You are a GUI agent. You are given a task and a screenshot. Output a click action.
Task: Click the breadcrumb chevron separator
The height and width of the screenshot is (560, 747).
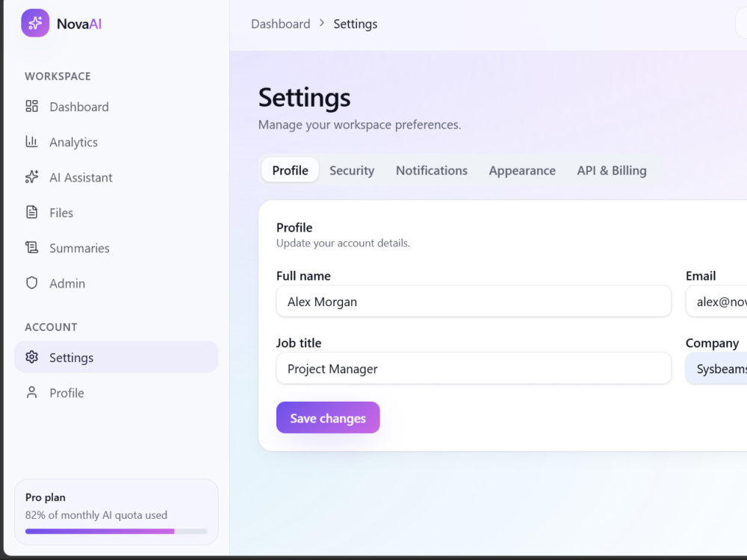click(x=322, y=23)
